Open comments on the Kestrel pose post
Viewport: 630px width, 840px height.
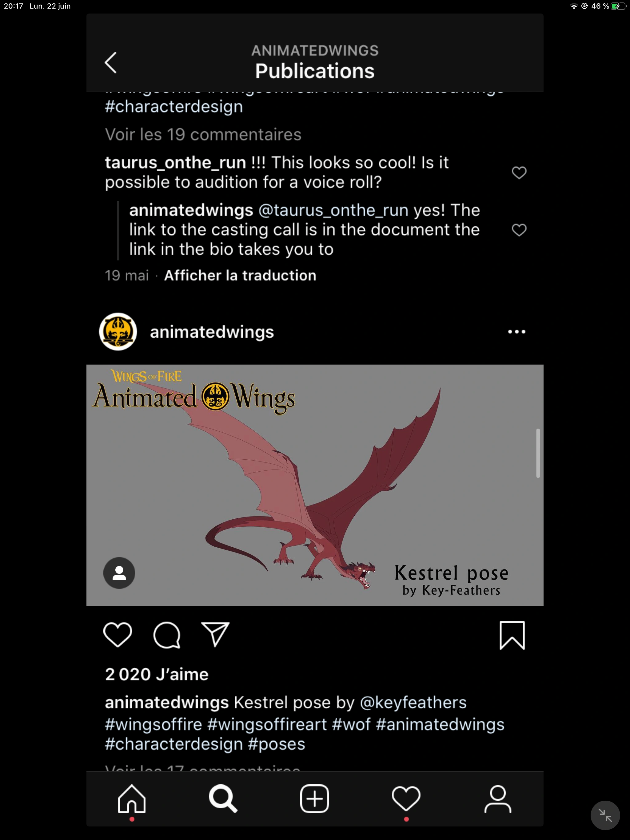(x=166, y=635)
